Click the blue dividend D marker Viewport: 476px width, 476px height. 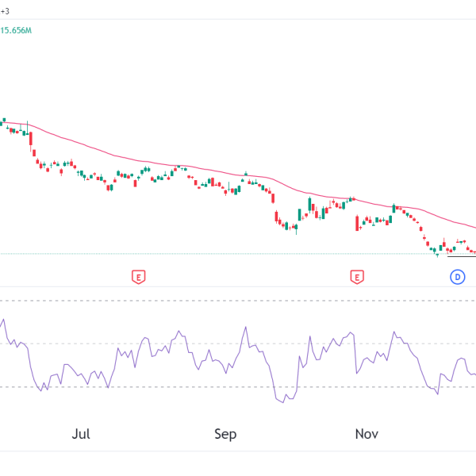(457, 277)
